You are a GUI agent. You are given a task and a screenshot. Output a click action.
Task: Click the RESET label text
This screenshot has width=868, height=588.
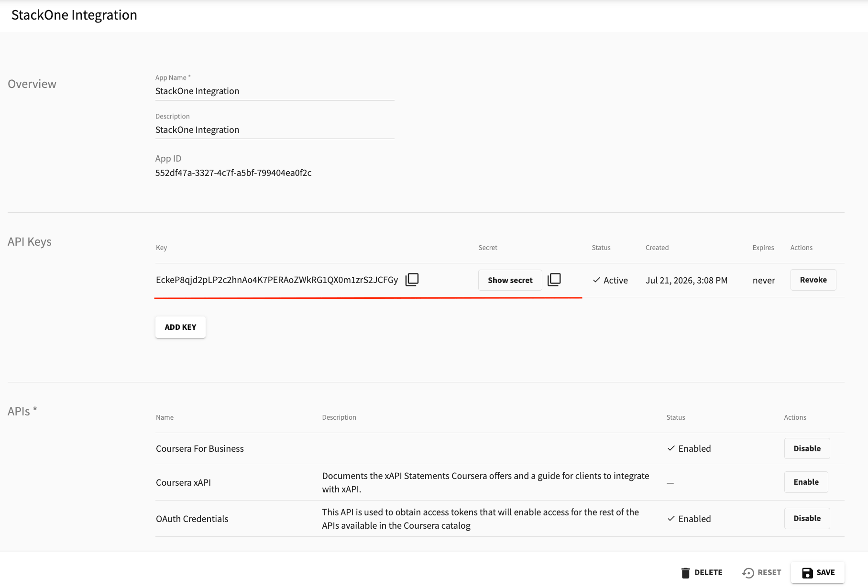coord(769,573)
